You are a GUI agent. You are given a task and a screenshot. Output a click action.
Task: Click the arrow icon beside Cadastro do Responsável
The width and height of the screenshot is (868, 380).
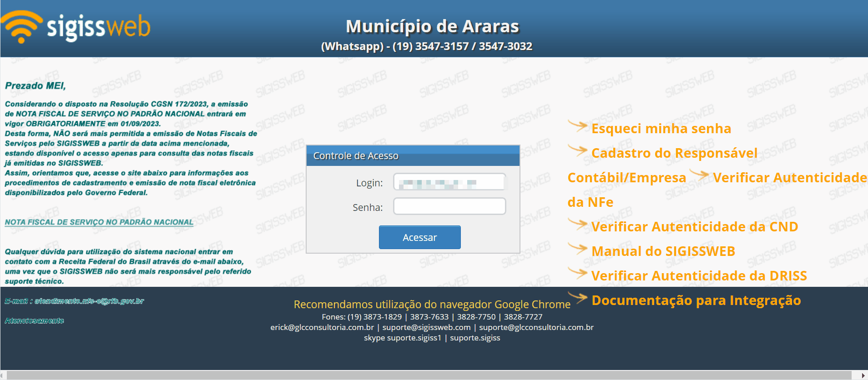pos(578,150)
